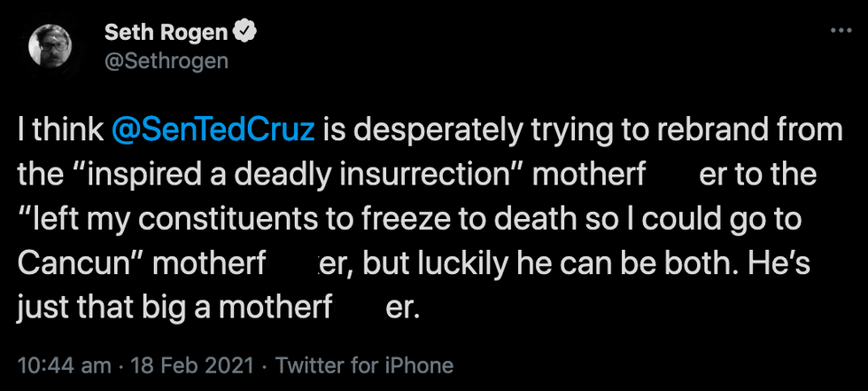The width and height of the screenshot is (868, 391).
Task: Open the tweet's more options ellipsis menu
Action: click(839, 31)
